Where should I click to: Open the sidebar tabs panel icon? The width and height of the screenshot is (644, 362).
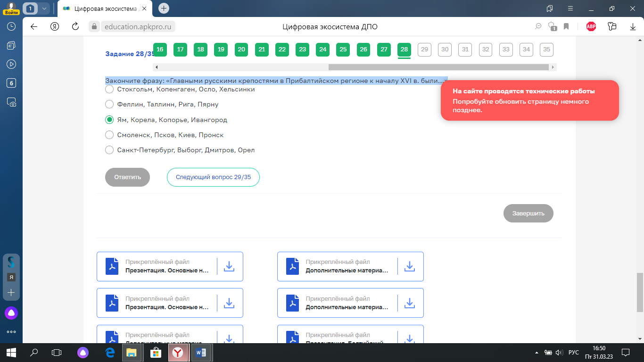tap(11, 45)
